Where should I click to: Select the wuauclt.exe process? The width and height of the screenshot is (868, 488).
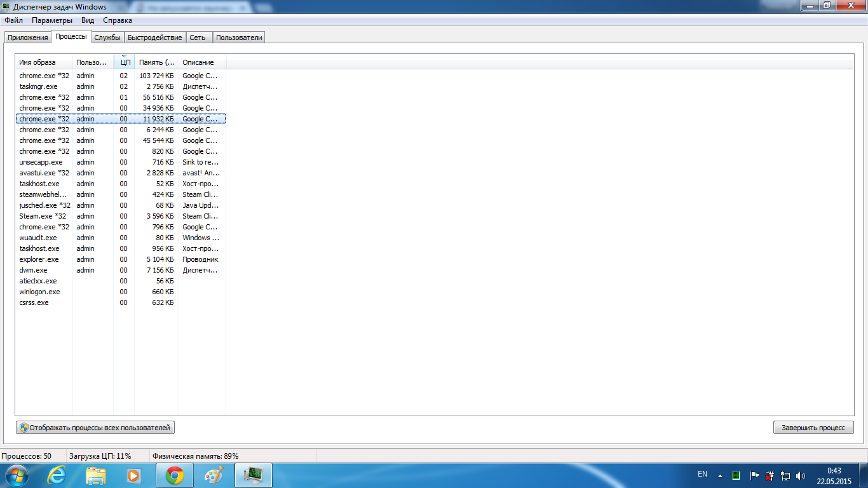pos(121,238)
